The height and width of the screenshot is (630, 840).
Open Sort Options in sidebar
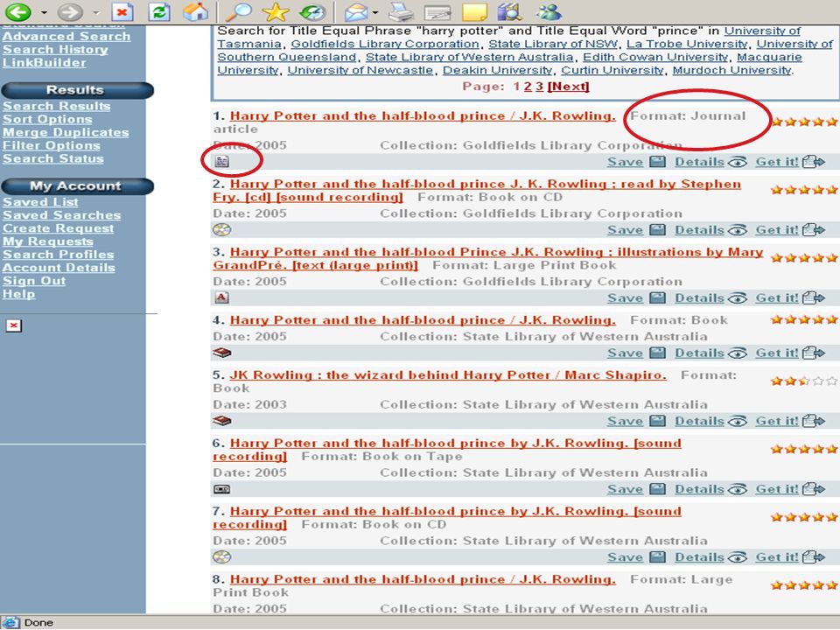47,119
